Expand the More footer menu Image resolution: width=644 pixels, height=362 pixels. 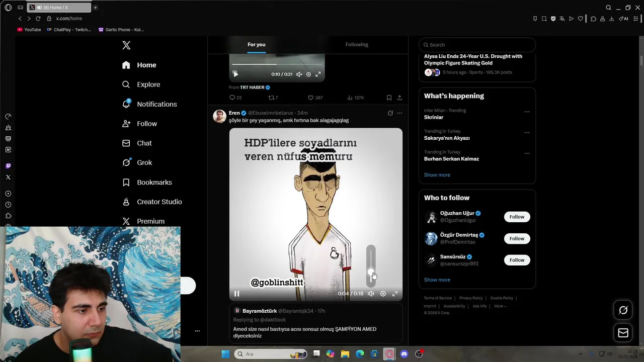coord(500,306)
